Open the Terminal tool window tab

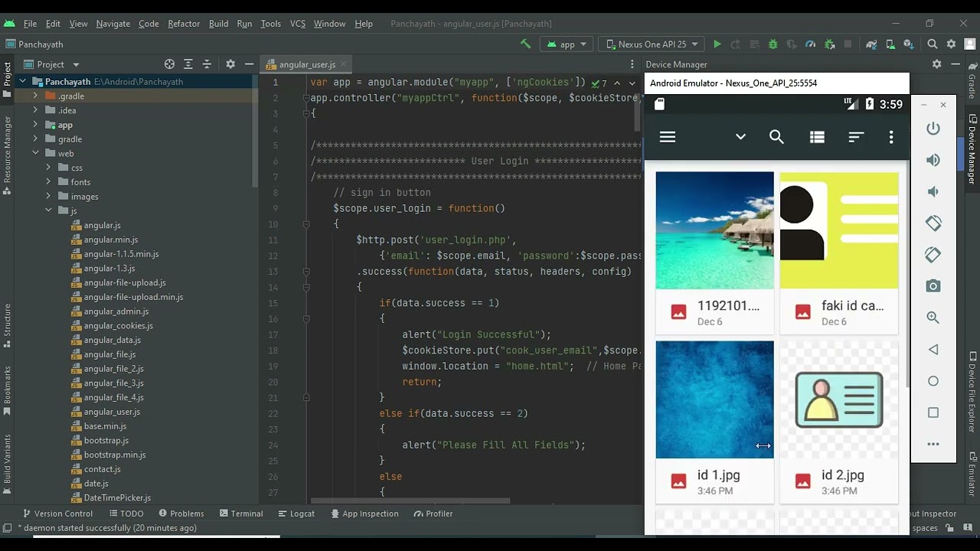point(241,514)
